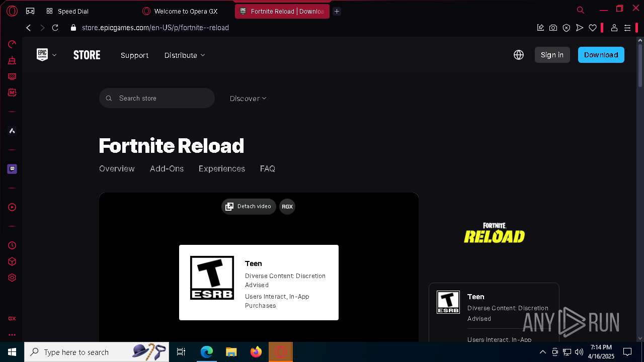Open ad blocker shield icon
Screen dimensions: 644x362
(x=567, y=28)
